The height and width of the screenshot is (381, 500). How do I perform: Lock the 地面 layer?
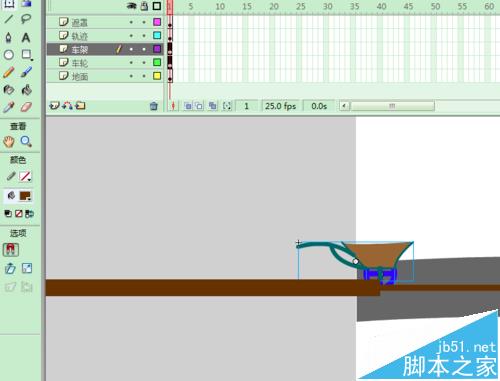[144, 76]
